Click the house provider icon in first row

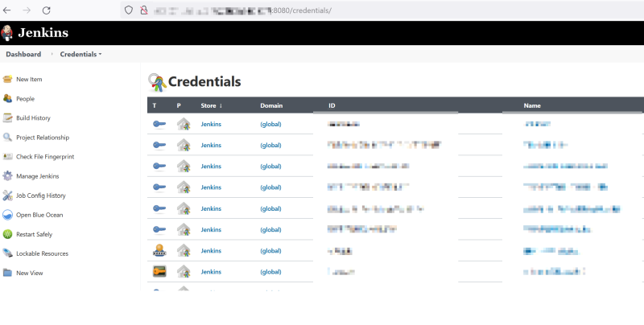tap(184, 124)
